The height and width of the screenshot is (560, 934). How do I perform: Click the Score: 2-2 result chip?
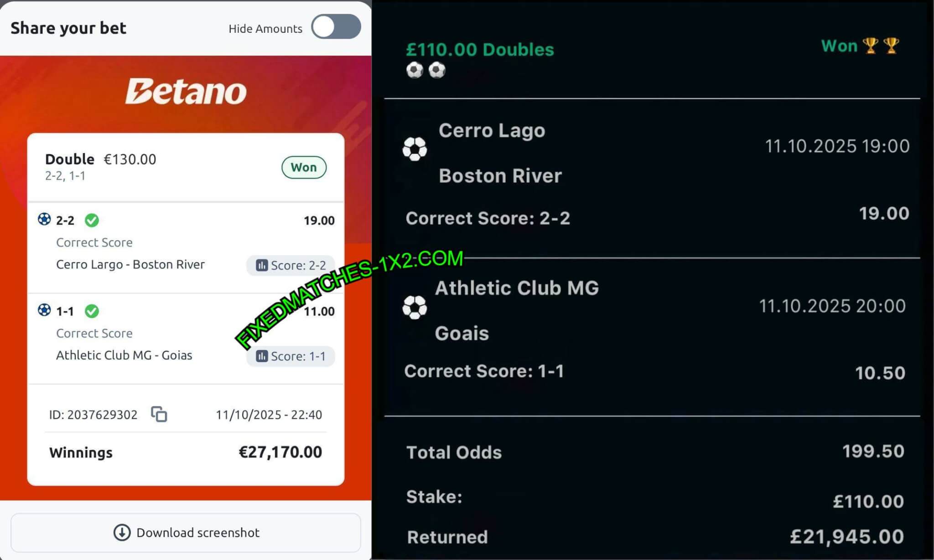click(290, 265)
